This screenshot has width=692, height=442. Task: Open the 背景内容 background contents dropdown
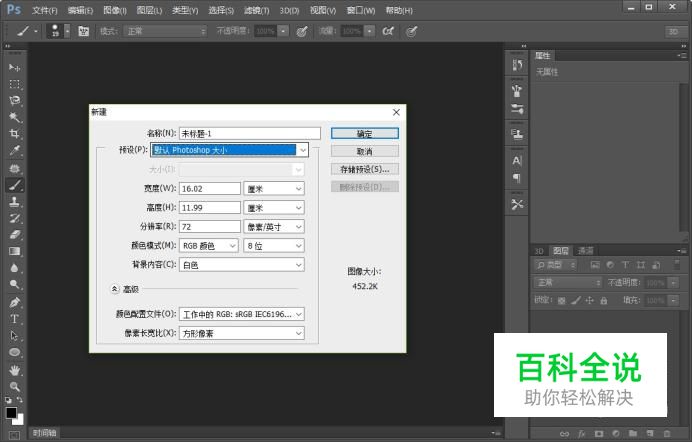click(x=241, y=265)
